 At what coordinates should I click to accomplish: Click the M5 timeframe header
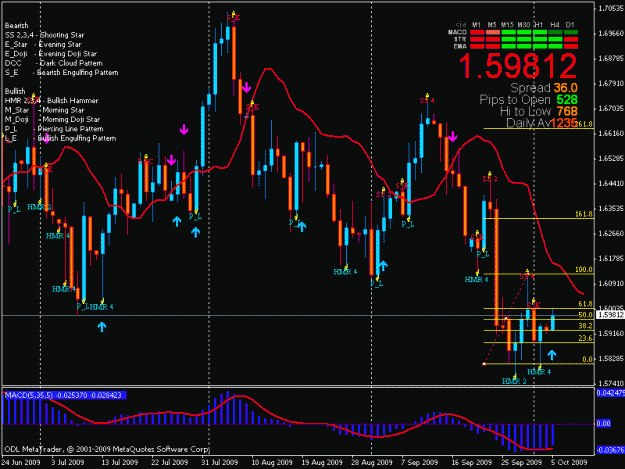[x=492, y=25]
